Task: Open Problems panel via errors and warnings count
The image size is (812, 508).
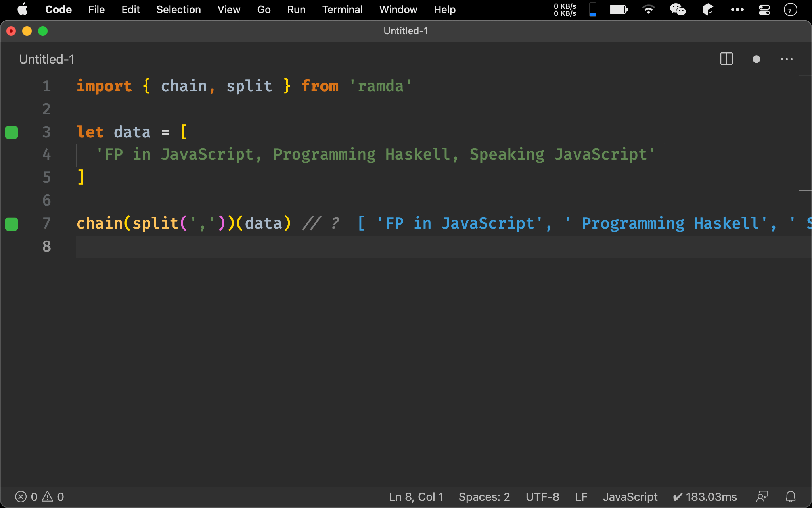Action: pyautogui.click(x=39, y=497)
